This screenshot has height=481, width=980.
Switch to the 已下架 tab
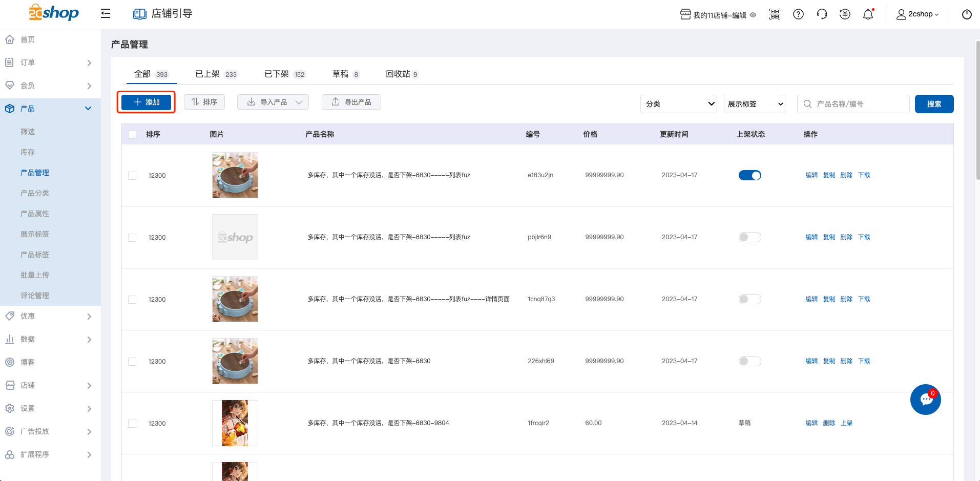click(285, 74)
